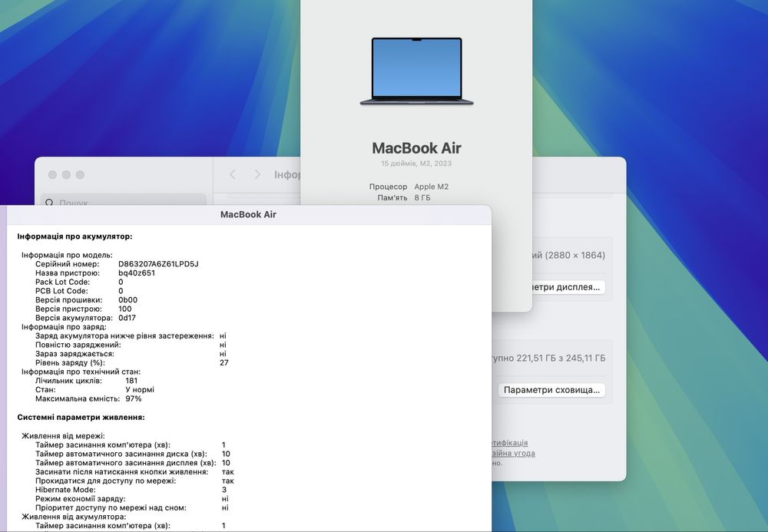Select serial number D863207A6Z61LPD5J
Screen dimensions: 768x532
point(158,264)
